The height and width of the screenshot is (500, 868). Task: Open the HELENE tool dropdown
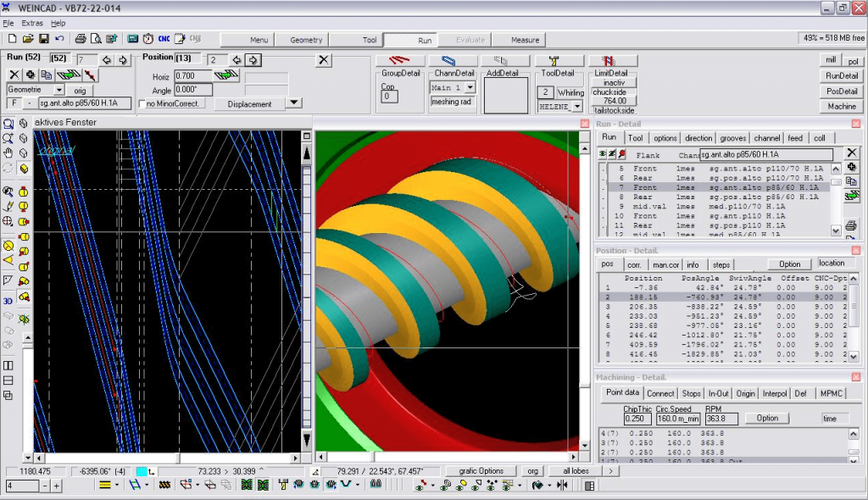(x=576, y=106)
